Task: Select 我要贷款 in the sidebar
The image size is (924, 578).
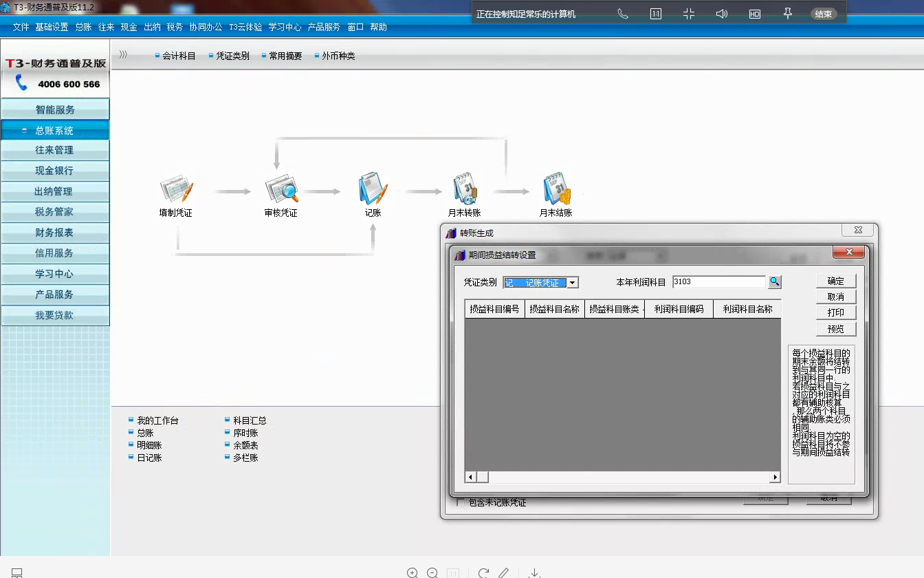Action: [x=55, y=315]
